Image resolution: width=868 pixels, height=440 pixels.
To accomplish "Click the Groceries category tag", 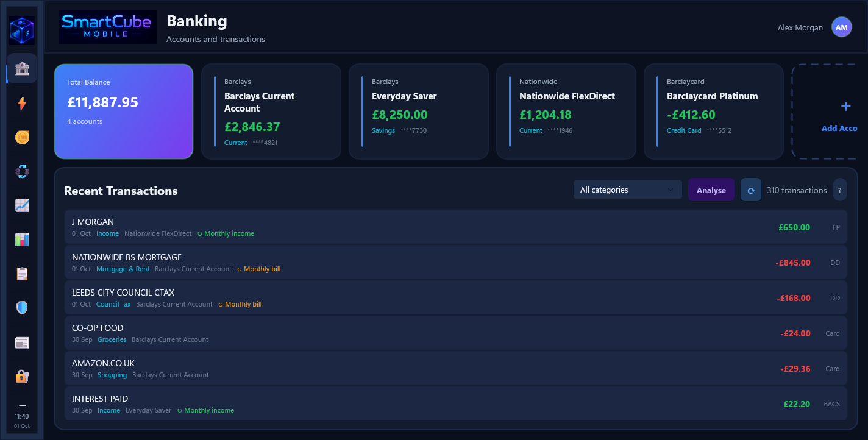I will 112,339.
